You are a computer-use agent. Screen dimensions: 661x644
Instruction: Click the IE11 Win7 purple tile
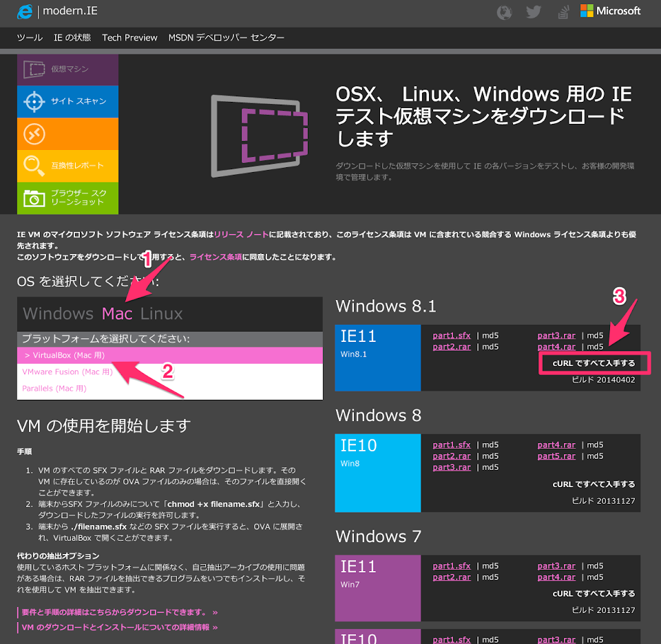pyautogui.click(x=378, y=588)
